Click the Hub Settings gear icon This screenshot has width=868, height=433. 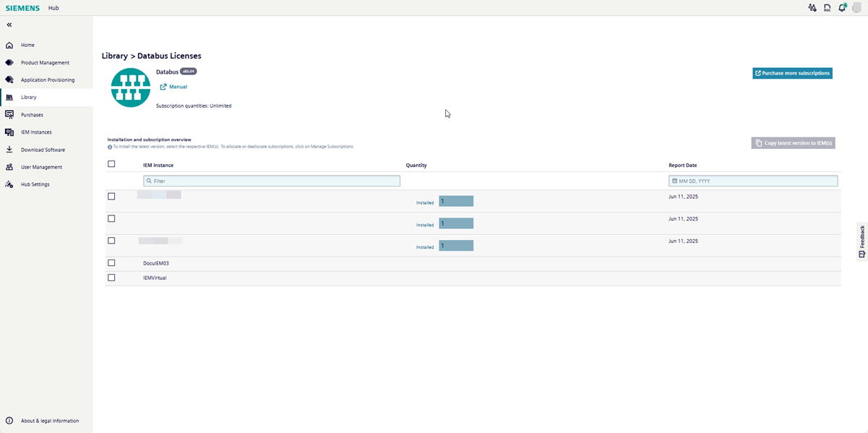pyautogui.click(x=9, y=184)
